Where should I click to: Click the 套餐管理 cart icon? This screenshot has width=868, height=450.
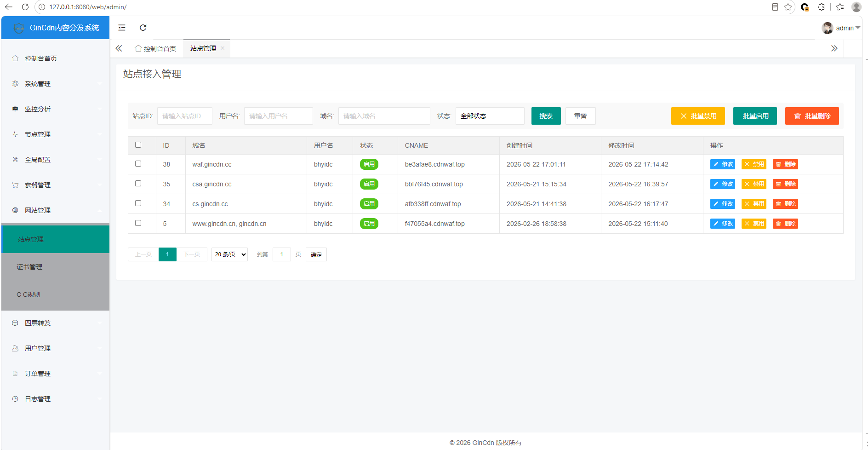pos(15,185)
